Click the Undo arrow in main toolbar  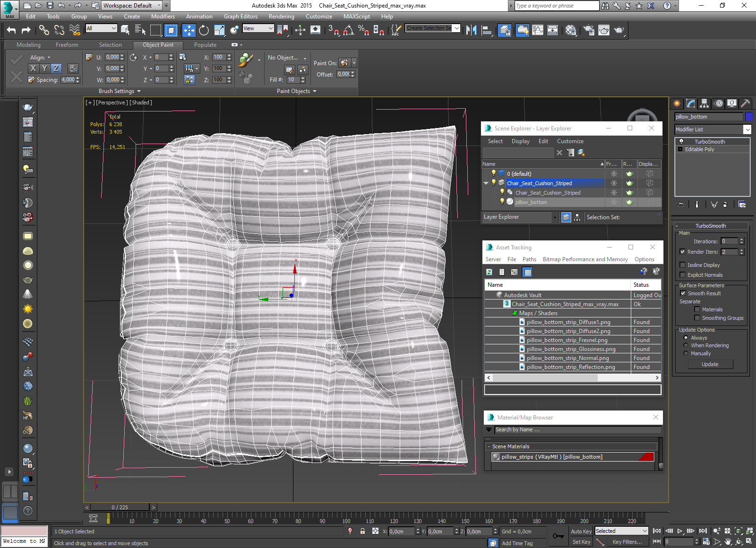11,30
